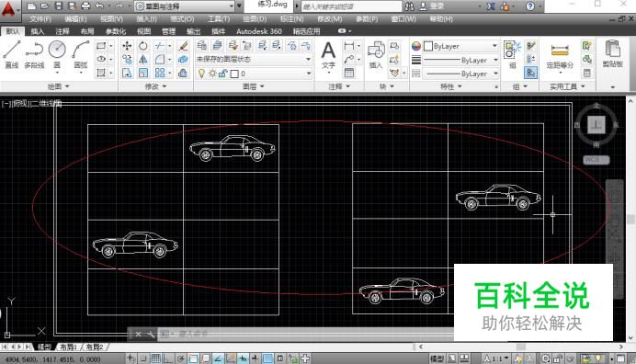
Task: Select the Copy tool in Modify panel
Action: pos(127,60)
